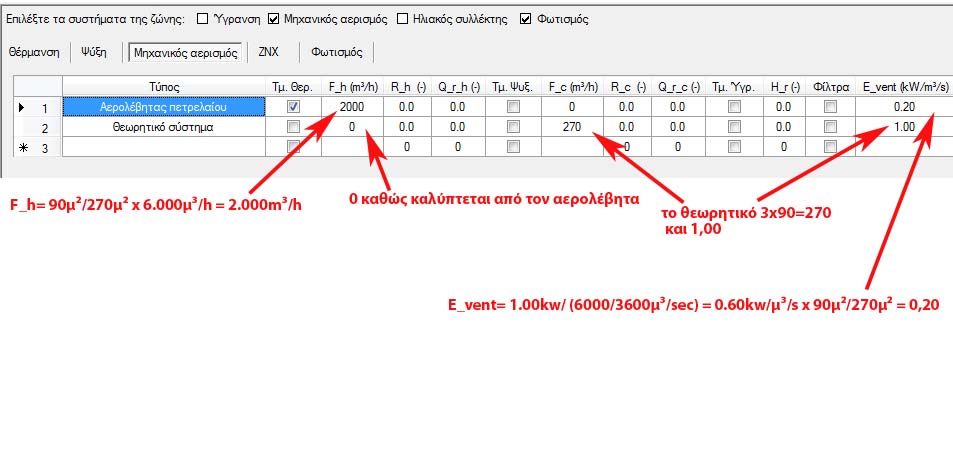This screenshot has width=953, height=453.
Task: Uncheck Τμ. Θερ. for Αερολέβητας πετρελαίου row
Action: (293, 107)
